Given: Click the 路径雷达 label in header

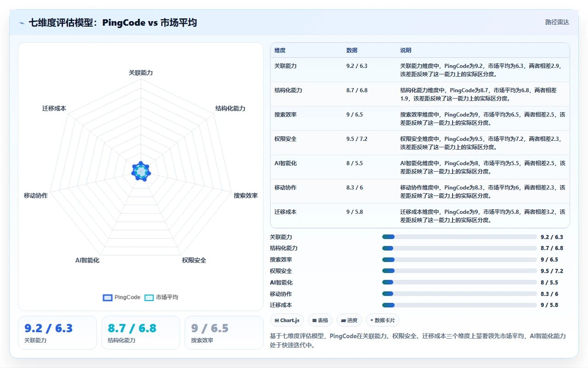Looking at the screenshot, I should 557,22.
